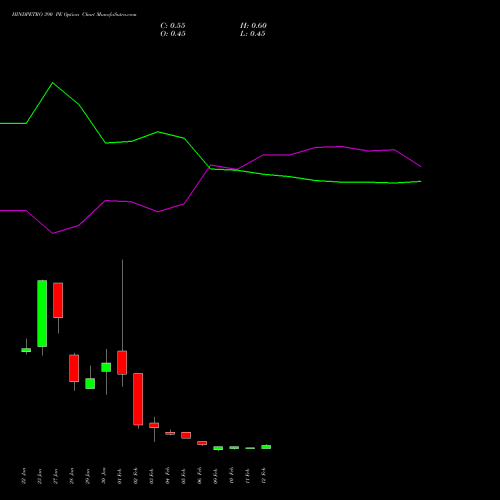Select the red candle for 28 Jan
The height and width of the screenshot is (500, 500).
[74, 368]
